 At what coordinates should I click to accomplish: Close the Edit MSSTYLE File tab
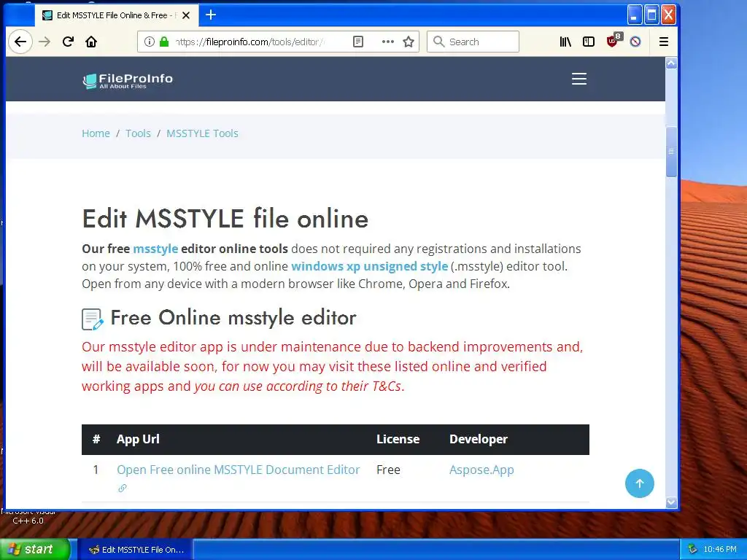point(186,15)
